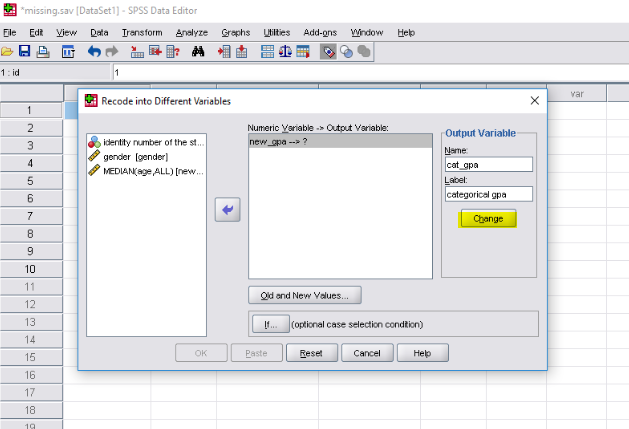Open the Edit menu
629x429 pixels.
click(36, 33)
